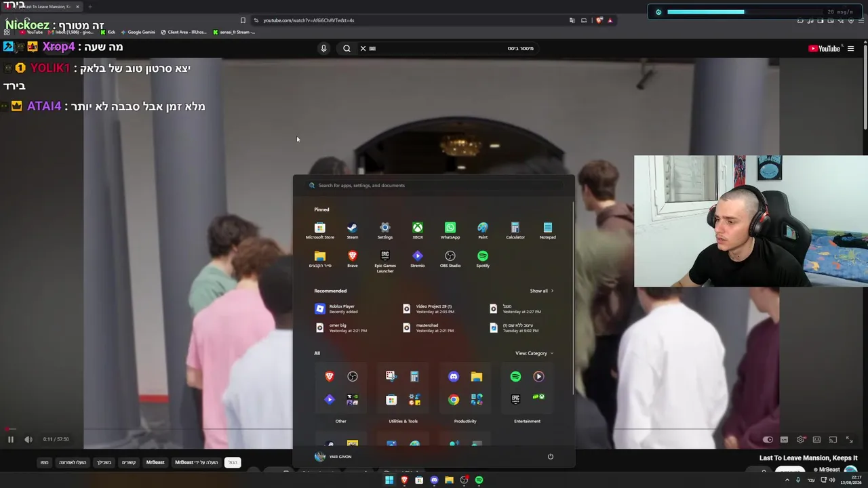Launch Chrome in the Productivity group
Viewport: 868px width, 488px height.
[454, 399]
